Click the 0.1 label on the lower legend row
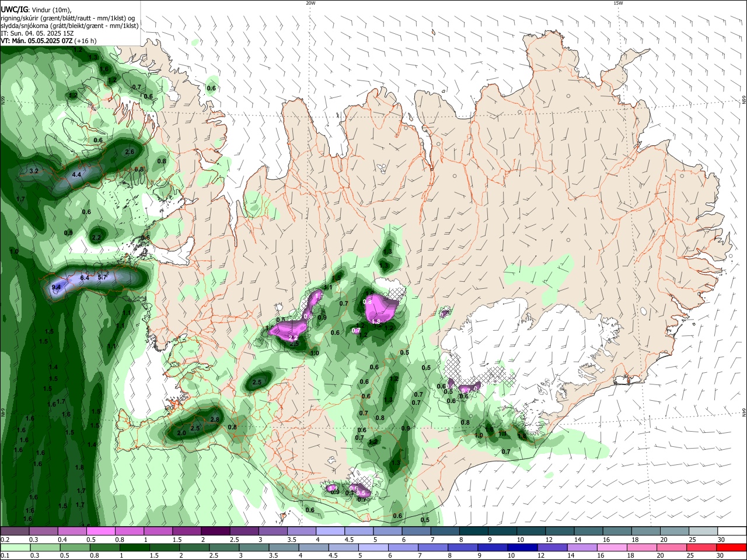Image resolution: width=747 pixels, height=560 pixels. pyautogui.click(x=5, y=555)
